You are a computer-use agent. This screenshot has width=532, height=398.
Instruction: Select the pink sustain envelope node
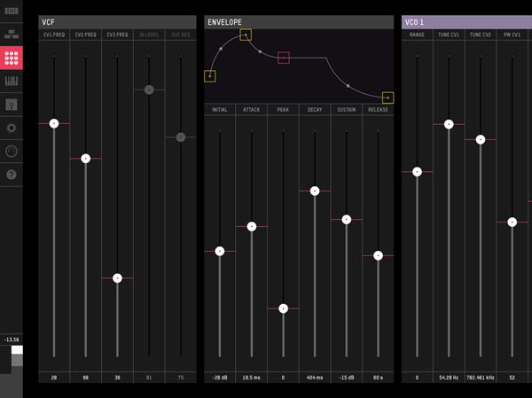click(x=284, y=58)
